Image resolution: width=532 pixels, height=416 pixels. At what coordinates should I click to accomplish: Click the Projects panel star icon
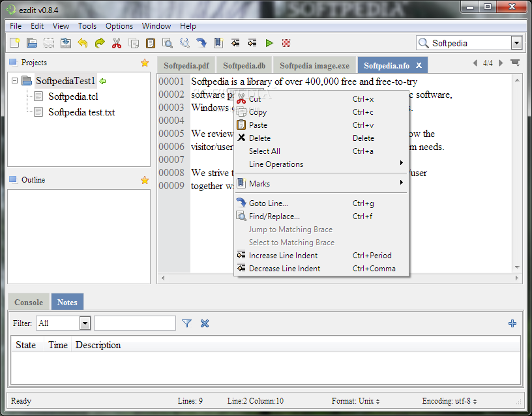point(145,63)
